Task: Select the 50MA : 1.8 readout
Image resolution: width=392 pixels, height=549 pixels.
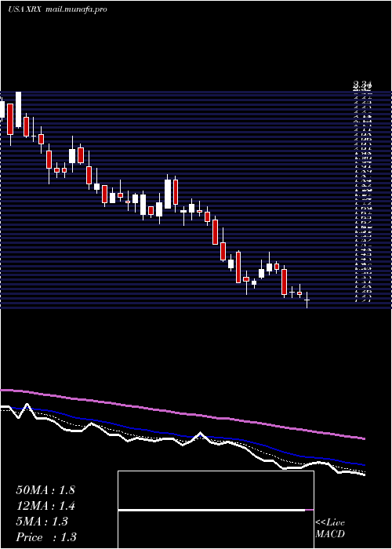Action: click(45, 490)
